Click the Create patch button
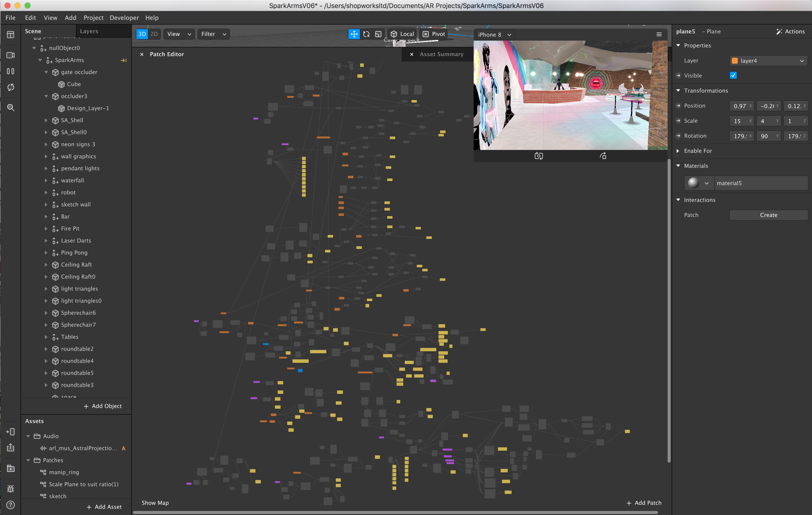The height and width of the screenshot is (515, 812). coord(768,215)
